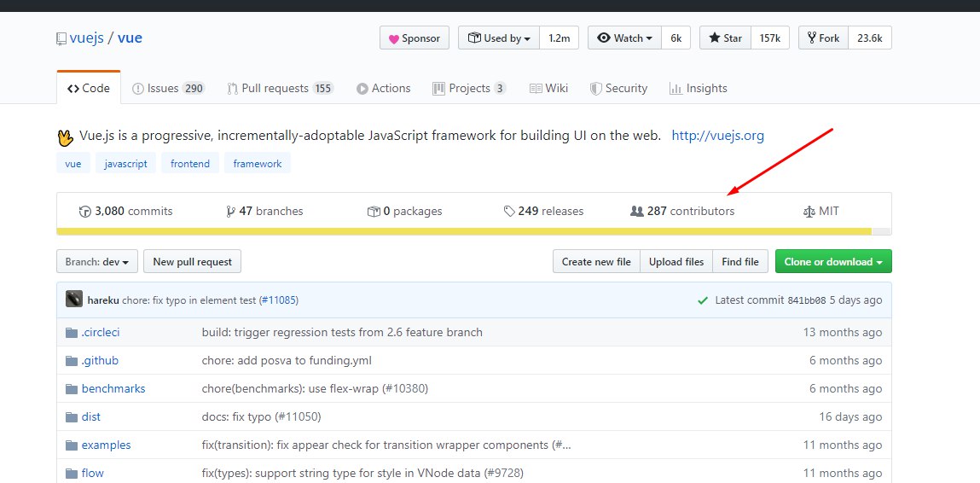View the 3,080 commits history

point(126,211)
